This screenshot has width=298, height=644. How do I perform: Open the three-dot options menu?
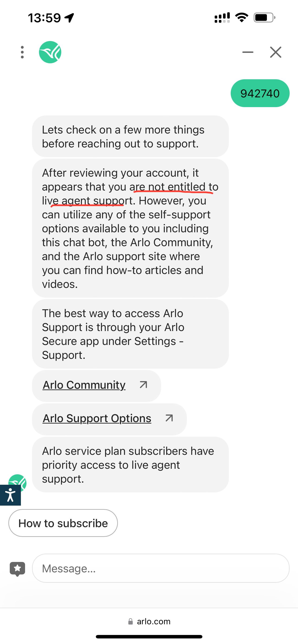[22, 52]
